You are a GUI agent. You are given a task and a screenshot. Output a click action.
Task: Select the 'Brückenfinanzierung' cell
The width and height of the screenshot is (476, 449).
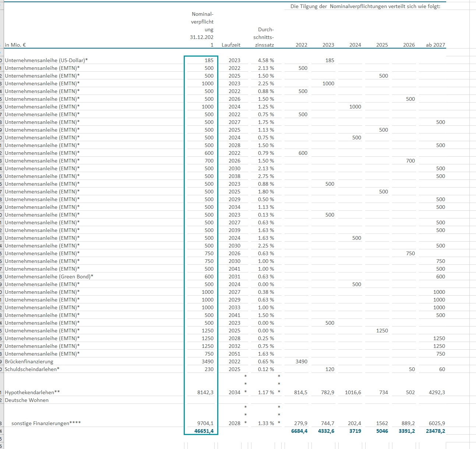tap(29, 361)
